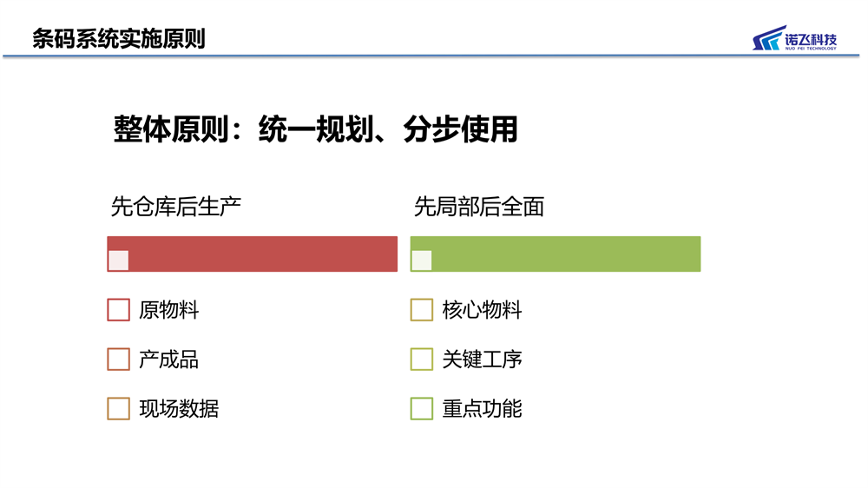The image size is (868, 488).
Task: Tick the 核心物料 checkbox
Action: (x=422, y=310)
